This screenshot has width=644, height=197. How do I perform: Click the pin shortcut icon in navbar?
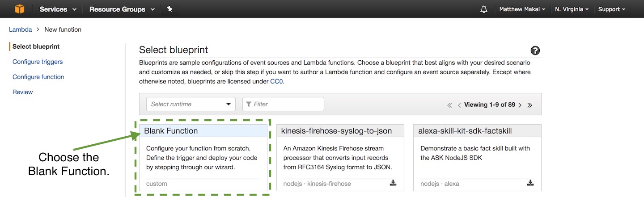pyautogui.click(x=170, y=9)
